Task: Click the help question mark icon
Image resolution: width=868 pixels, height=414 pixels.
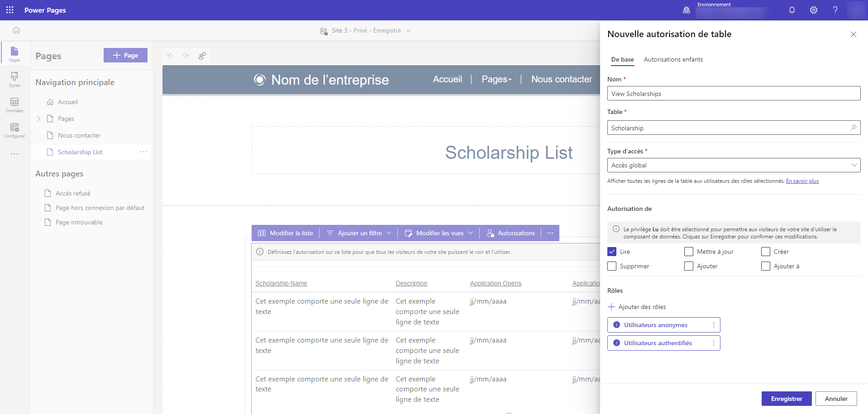Action: (835, 10)
